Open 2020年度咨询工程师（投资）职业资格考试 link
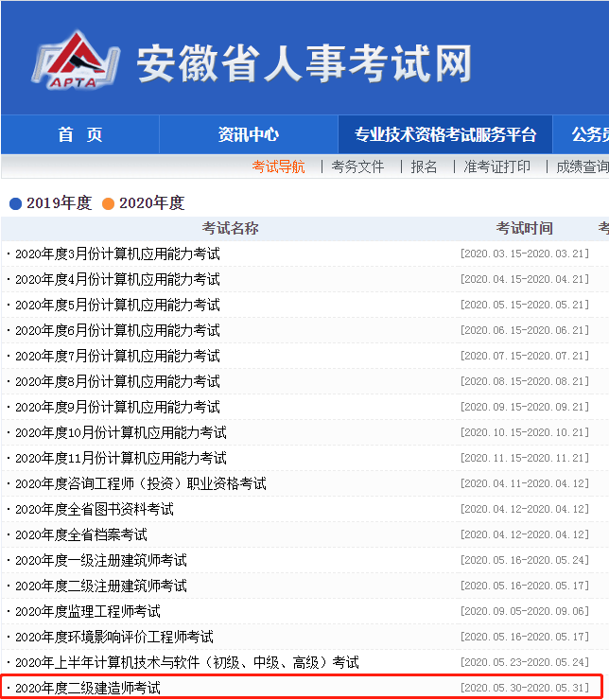Viewport: 609px width, 700px height. pyautogui.click(x=140, y=483)
